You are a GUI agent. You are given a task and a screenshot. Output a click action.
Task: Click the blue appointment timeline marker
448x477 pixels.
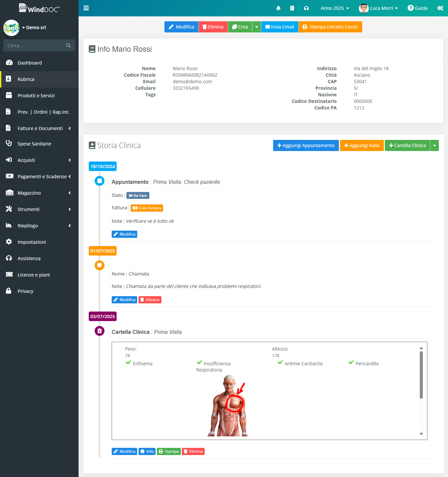[100, 181]
